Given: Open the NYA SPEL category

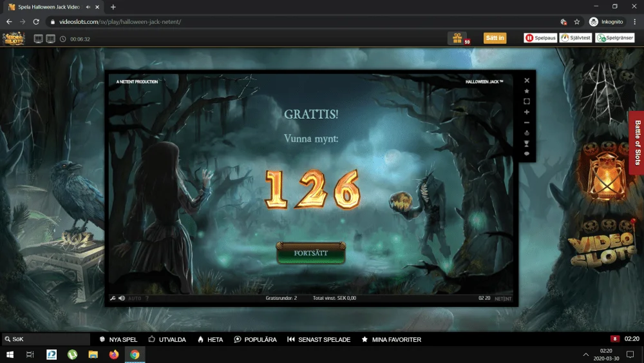Looking at the screenshot, I should click(118, 340).
